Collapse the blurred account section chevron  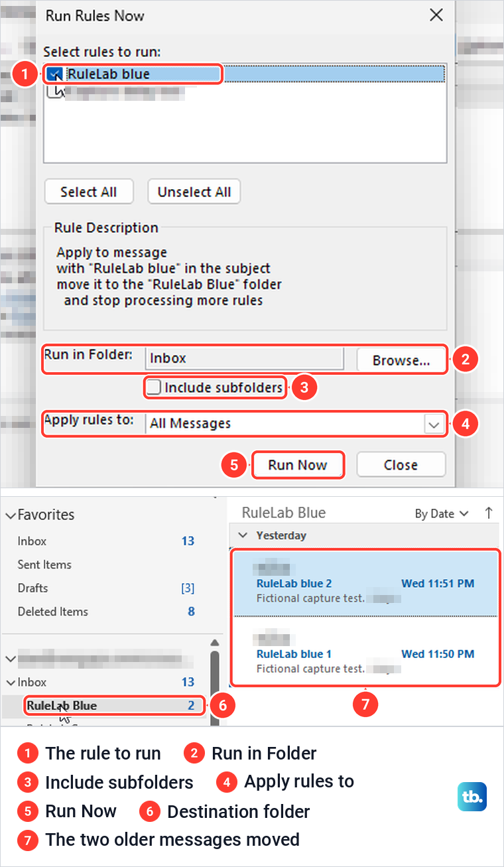tap(10, 659)
